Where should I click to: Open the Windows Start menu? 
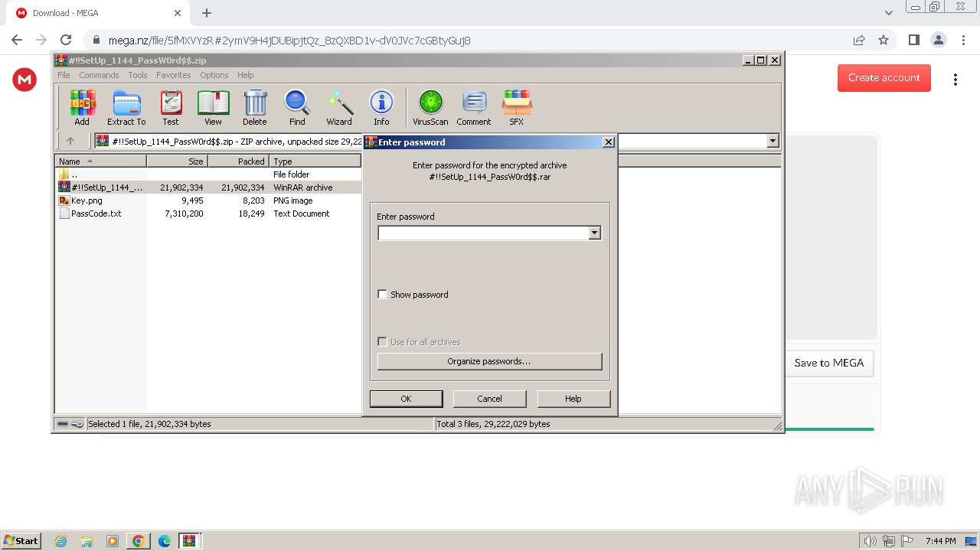[21, 541]
